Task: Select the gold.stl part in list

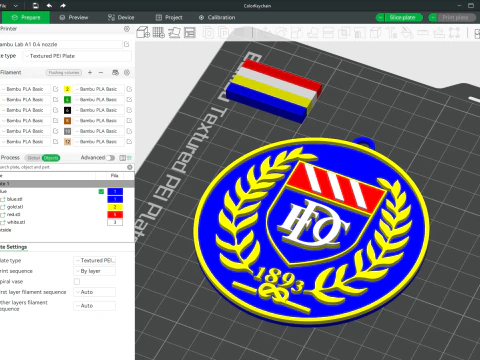Action: 15,207
